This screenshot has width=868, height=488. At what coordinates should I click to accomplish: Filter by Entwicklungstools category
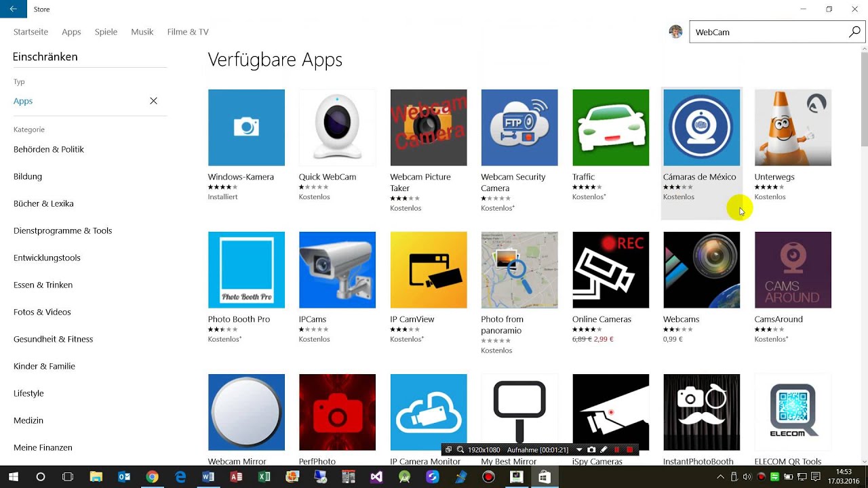click(x=47, y=258)
